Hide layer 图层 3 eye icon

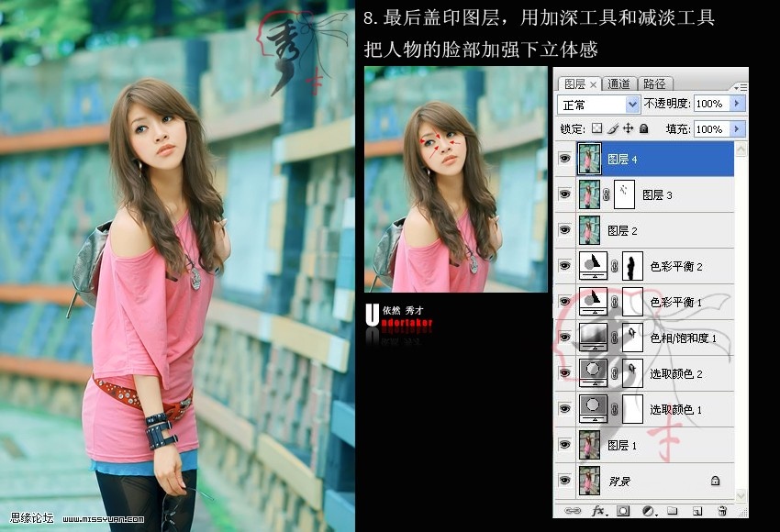pos(564,194)
